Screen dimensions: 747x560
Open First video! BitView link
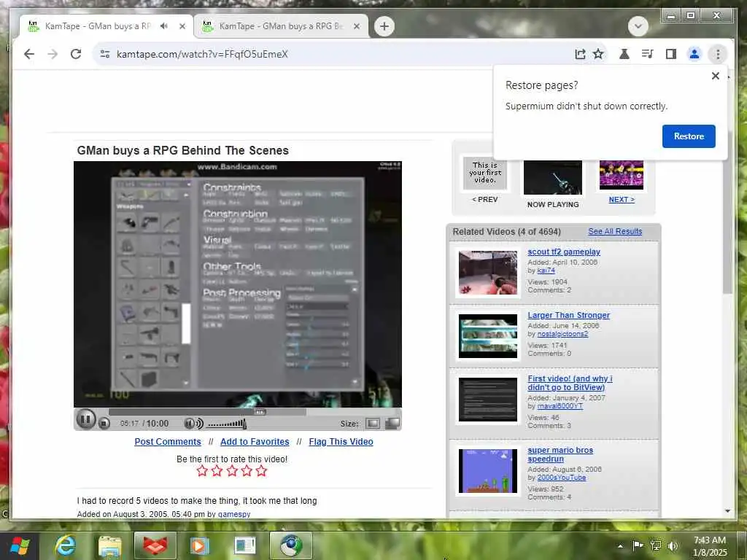coord(570,383)
